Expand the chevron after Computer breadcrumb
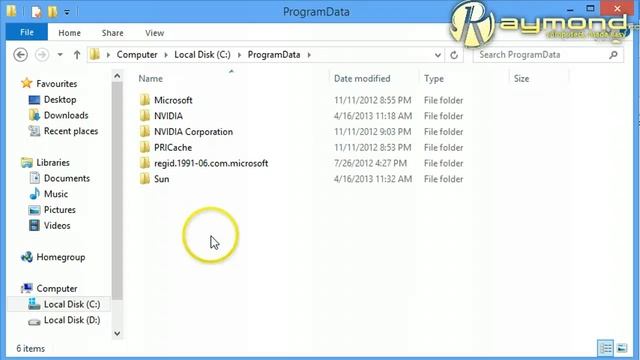Screen dimensions: 640x360 166,55
